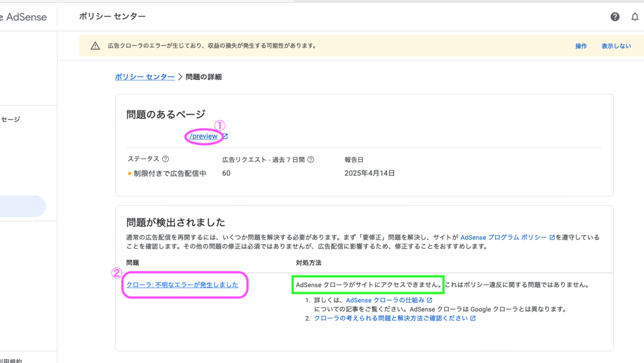Click the date 2025年4月14日
The width and height of the screenshot is (644, 363).
pyautogui.click(x=370, y=173)
